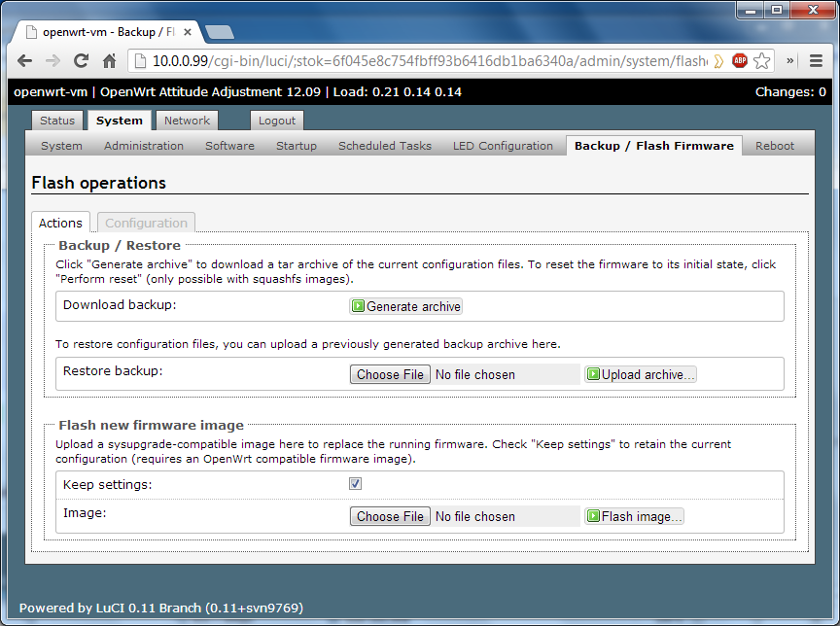Viewport: 840px width, 626px height.
Task: Click the Upload archive button
Action: pos(641,374)
